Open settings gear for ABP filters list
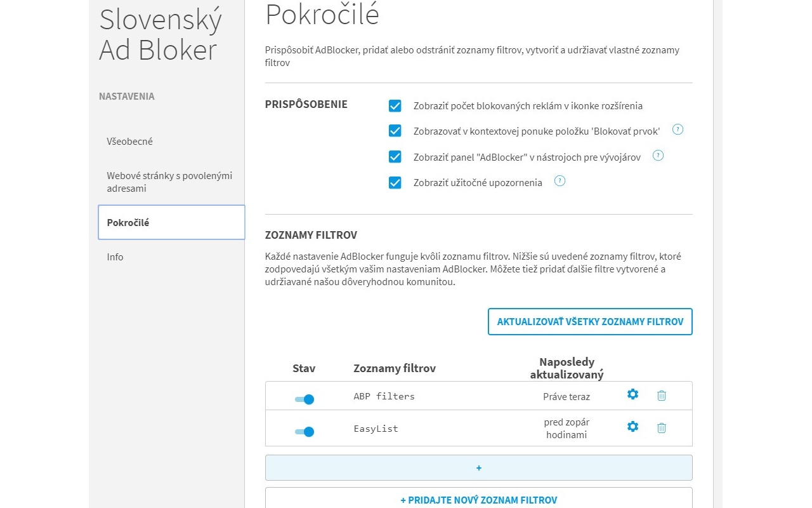Image resolution: width=812 pixels, height=508 pixels. tap(632, 394)
